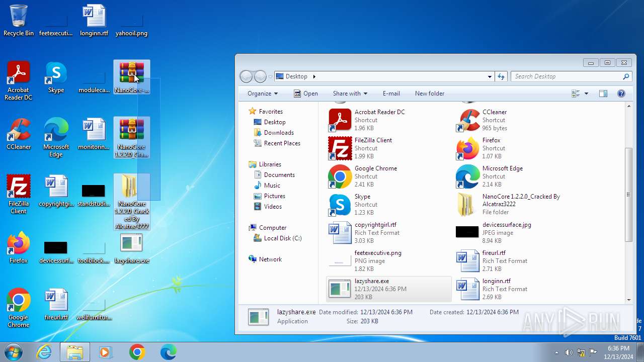This screenshot has height=362, width=644.
Task: Expand Desktop path arrow in address bar
Action: point(314,76)
